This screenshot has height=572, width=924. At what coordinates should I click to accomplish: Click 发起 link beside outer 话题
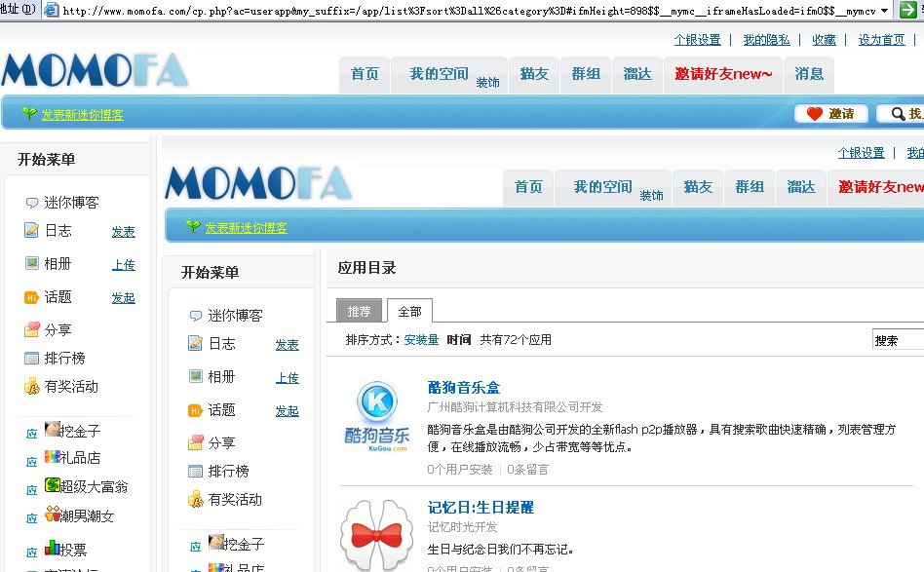coord(123,297)
